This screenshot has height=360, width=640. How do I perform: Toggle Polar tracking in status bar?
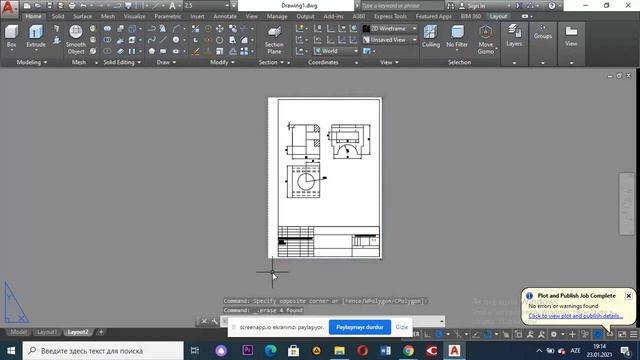[x=439, y=334]
